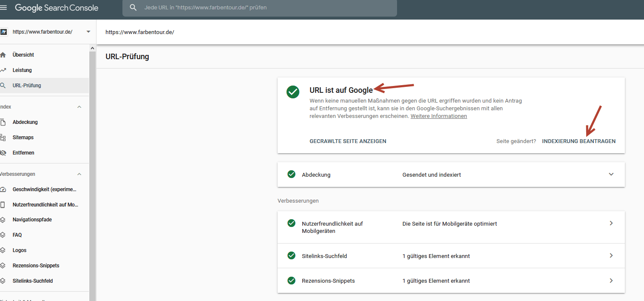Click the layers icon beside FAQ

pyautogui.click(x=3, y=235)
